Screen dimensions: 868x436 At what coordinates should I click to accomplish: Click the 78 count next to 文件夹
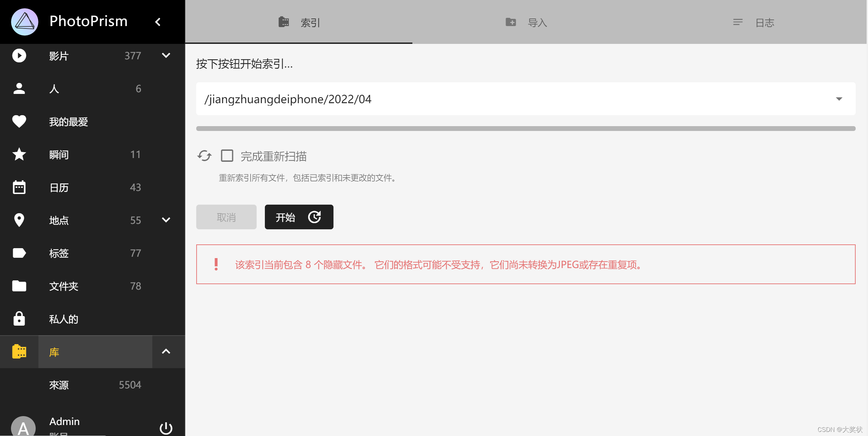136,286
